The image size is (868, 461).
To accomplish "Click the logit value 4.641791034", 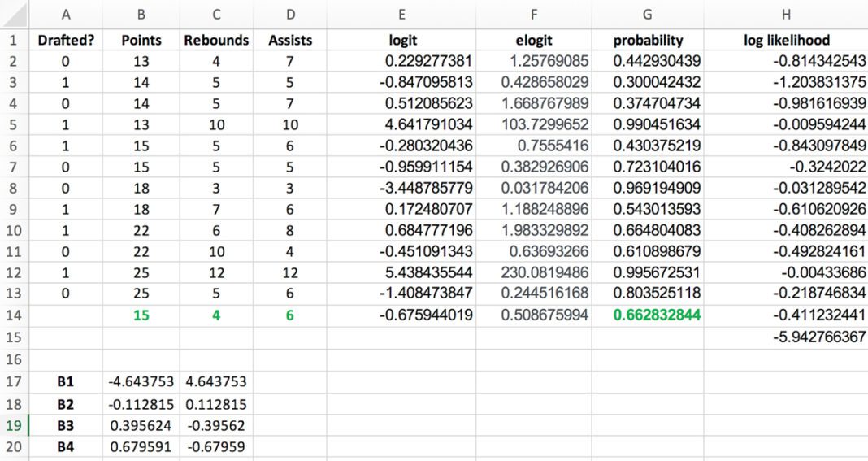I will [401, 124].
